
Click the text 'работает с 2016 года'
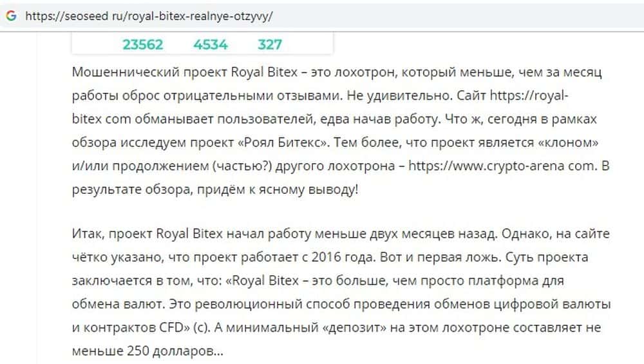pos(308,257)
